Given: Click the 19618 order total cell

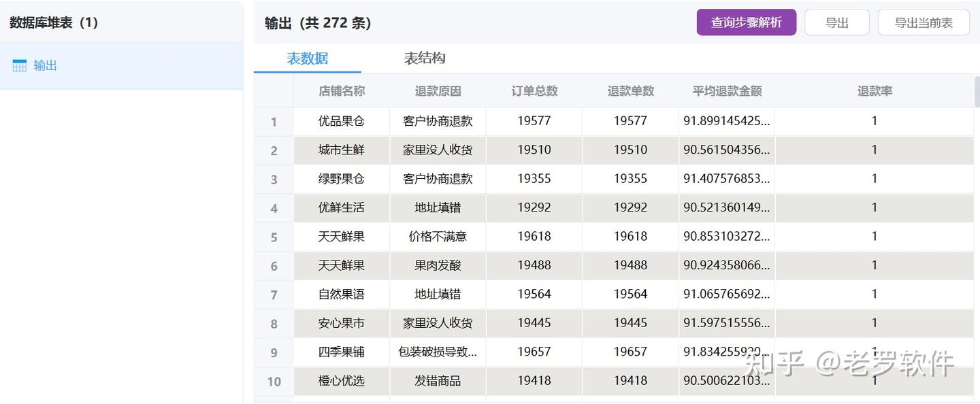Looking at the screenshot, I should pyautogui.click(x=534, y=237).
